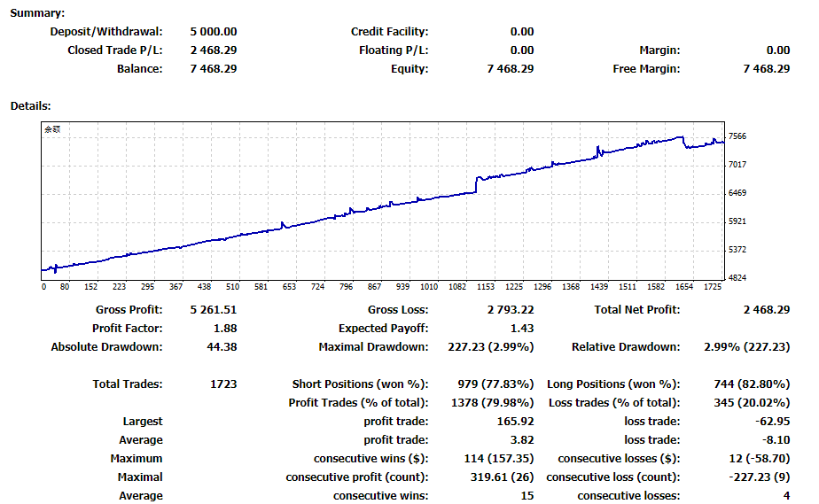Click the 7566 label on chart axis

click(737, 136)
